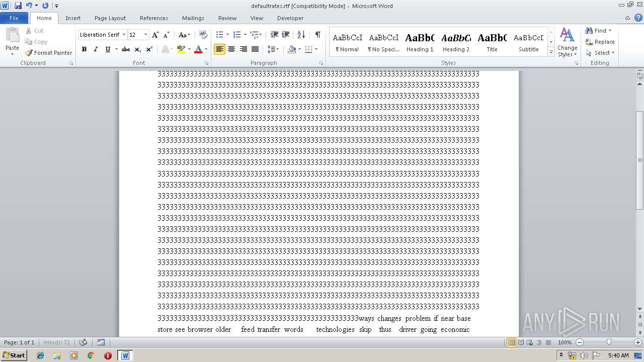Expand the Numbering list dropdown arrow
Screen dimensions: 644x362
[245, 35]
